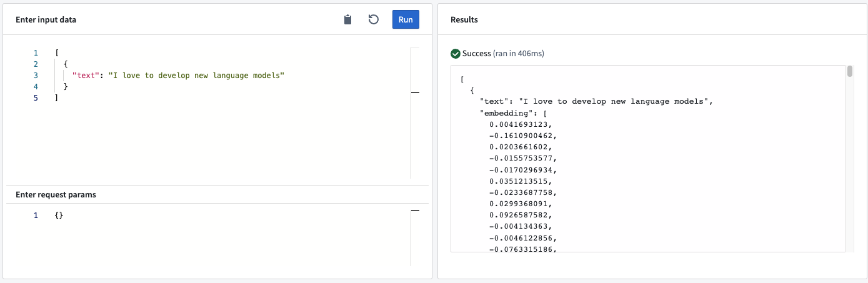This screenshot has height=283, width=868.
Task: Click the clipboard paste icon
Action: coord(348,19)
